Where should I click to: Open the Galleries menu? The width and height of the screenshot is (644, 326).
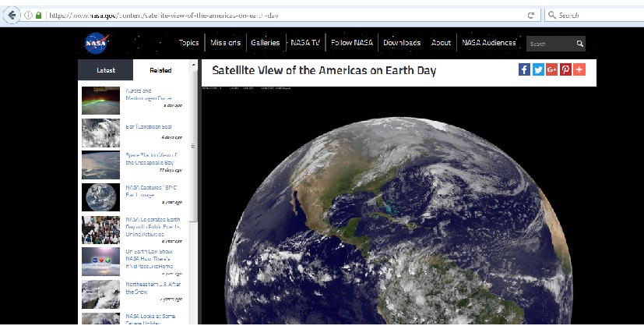pos(266,43)
